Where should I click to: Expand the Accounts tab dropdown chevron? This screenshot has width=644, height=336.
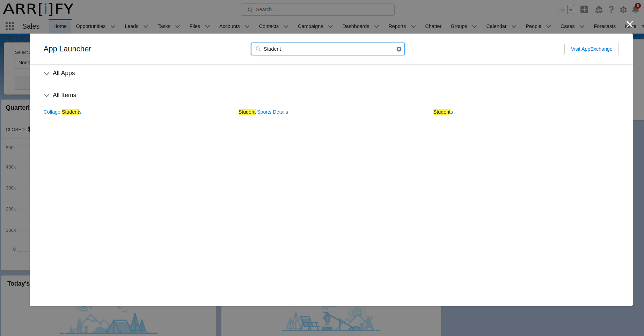click(x=247, y=27)
